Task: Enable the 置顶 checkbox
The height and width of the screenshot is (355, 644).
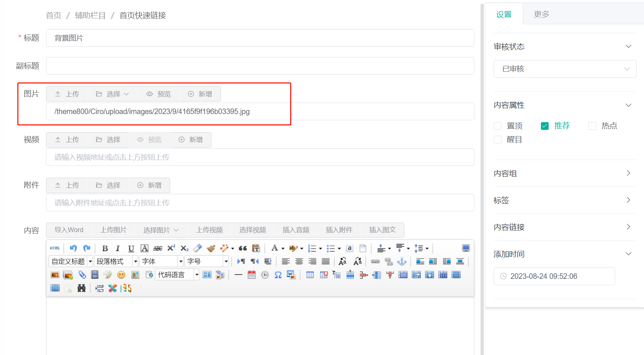Action: pyautogui.click(x=498, y=126)
